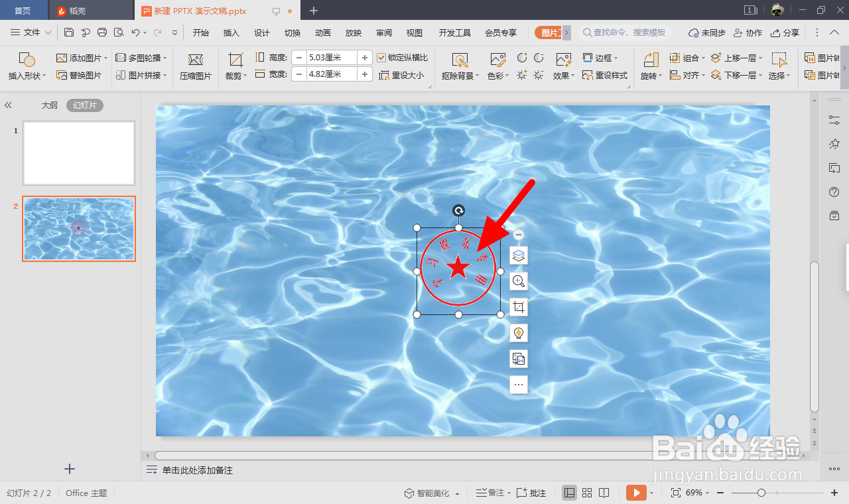Click the floating crop icon beside image
The image size is (849, 504).
[519, 307]
